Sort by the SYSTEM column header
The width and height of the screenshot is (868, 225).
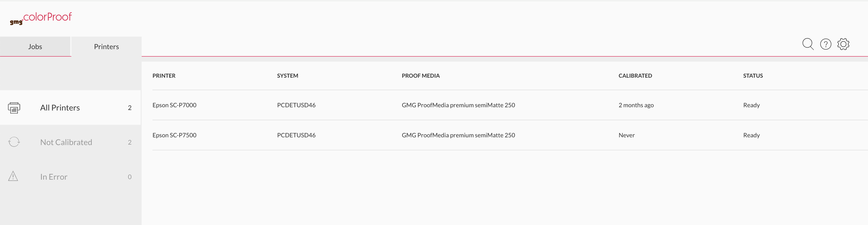[287, 76]
